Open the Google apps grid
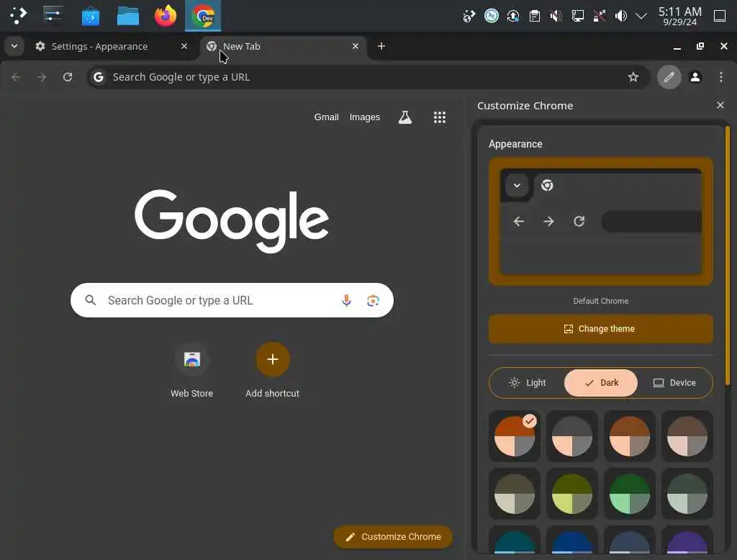 coord(440,117)
